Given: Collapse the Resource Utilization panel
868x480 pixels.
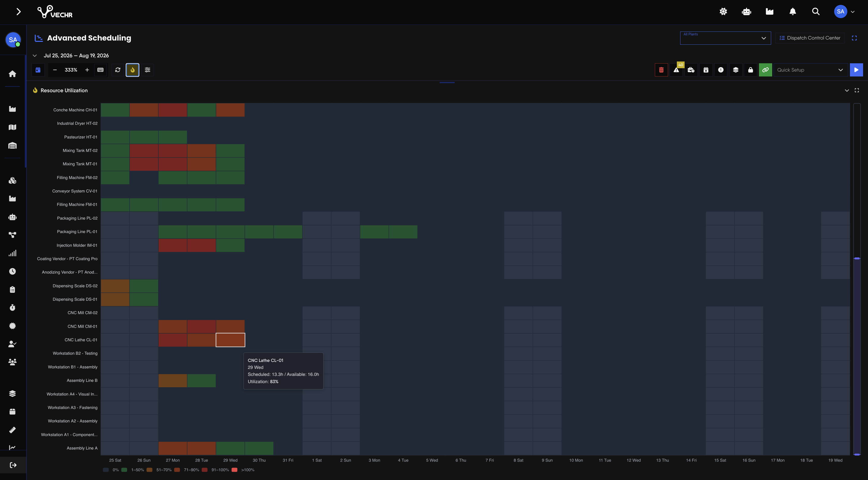Looking at the screenshot, I should coord(847,90).
